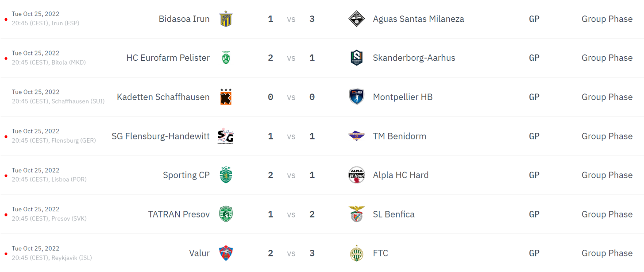
Task: Click the Aguas Santas Milaneza logo
Action: [356, 19]
